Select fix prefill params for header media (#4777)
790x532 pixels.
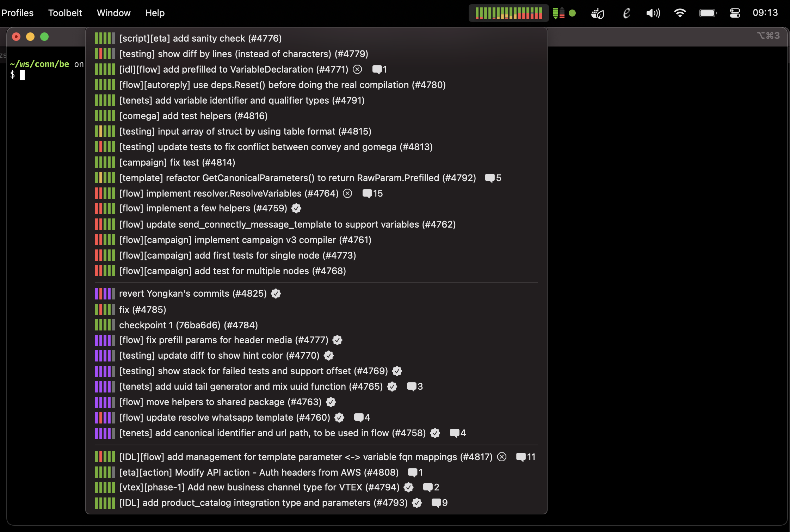coord(316,340)
